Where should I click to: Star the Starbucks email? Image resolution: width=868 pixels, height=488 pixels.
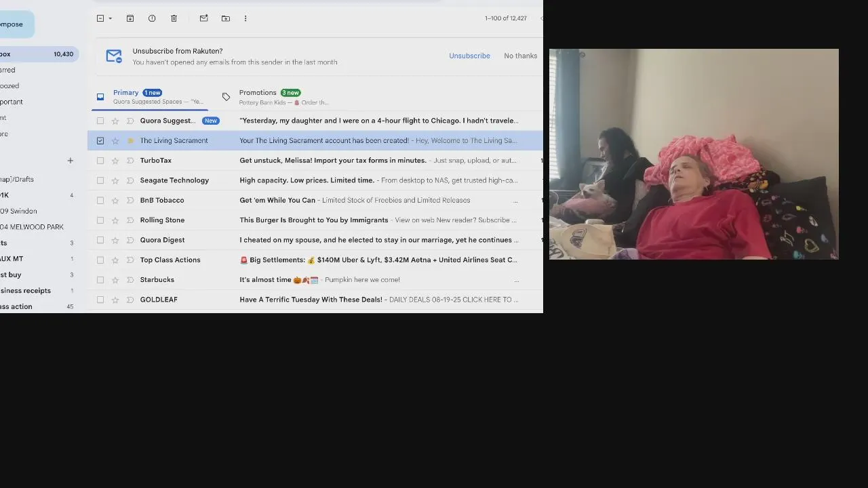click(115, 280)
